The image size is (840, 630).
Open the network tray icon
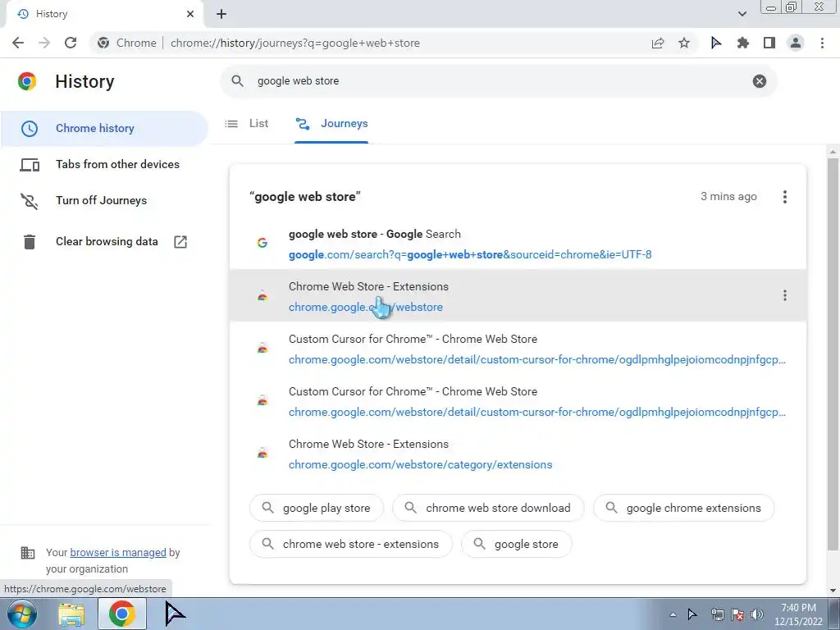coord(717,614)
